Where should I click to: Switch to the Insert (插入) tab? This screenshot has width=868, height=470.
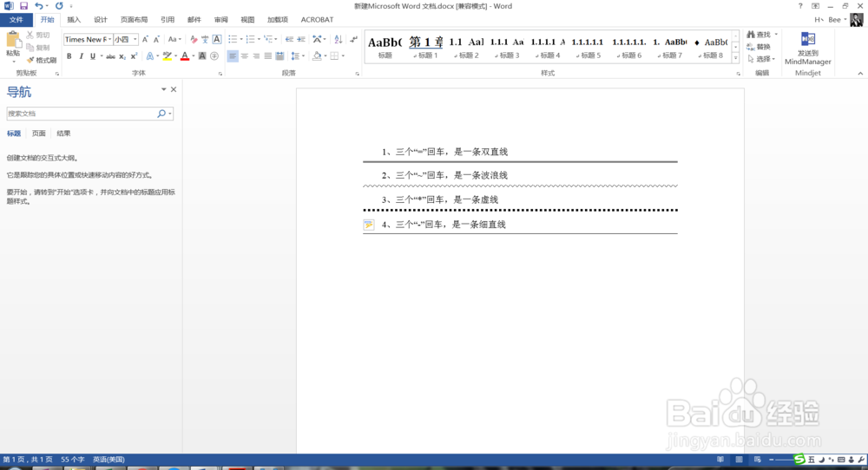tap(74, 20)
